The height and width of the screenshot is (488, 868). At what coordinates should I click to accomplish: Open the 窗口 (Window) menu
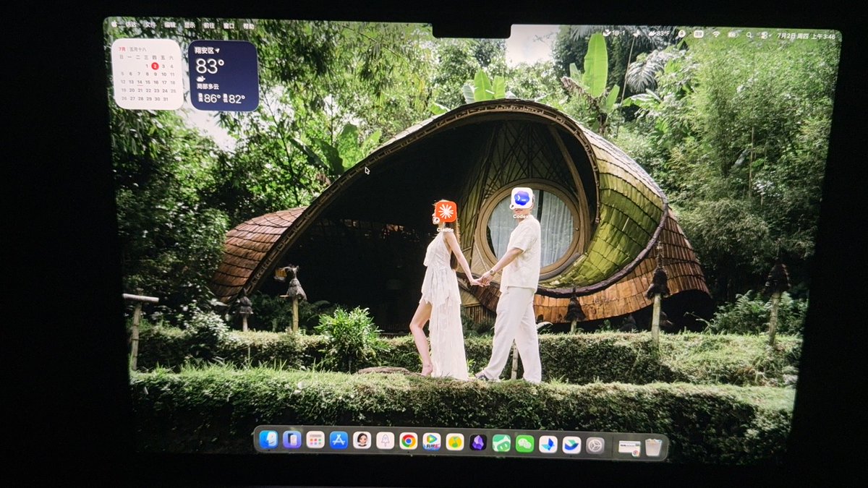point(229,26)
